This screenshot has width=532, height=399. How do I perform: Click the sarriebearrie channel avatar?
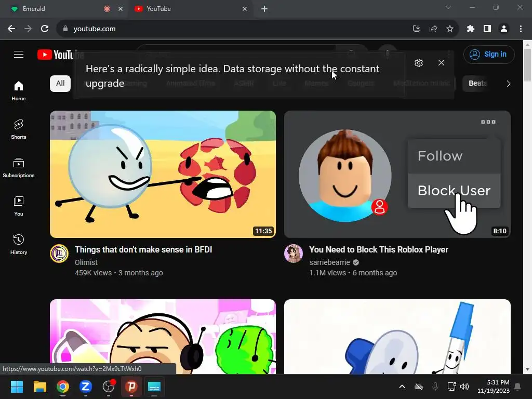(294, 254)
